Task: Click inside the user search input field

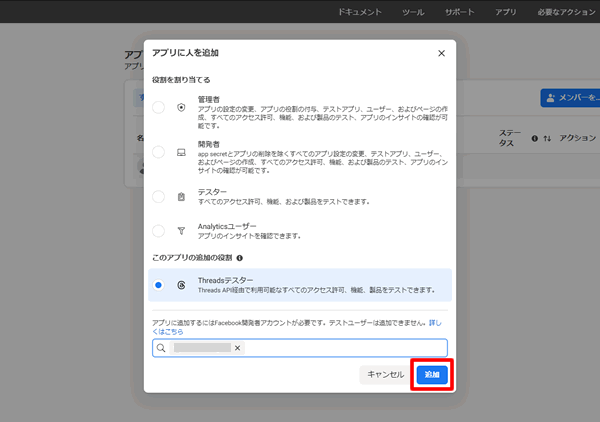Action: coord(340,348)
